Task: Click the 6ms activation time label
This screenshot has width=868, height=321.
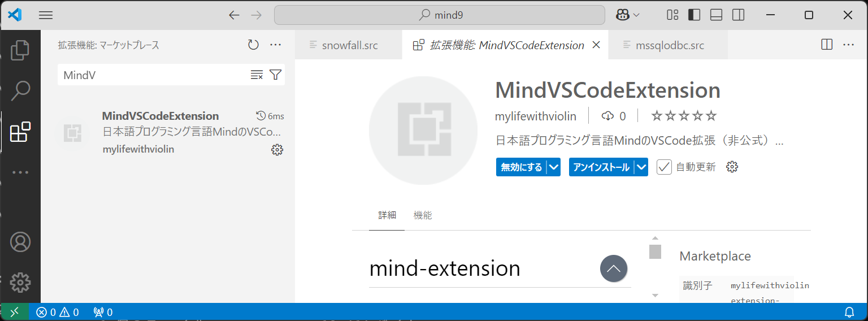Action: (270, 116)
